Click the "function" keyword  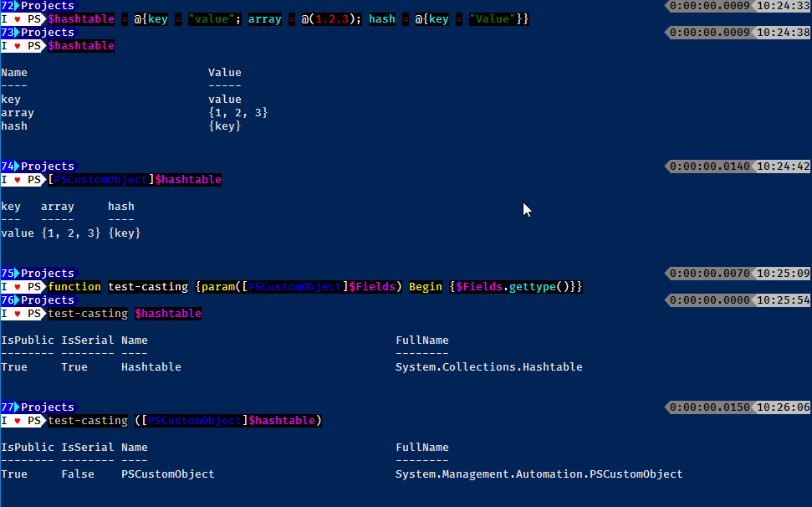[74, 286]
